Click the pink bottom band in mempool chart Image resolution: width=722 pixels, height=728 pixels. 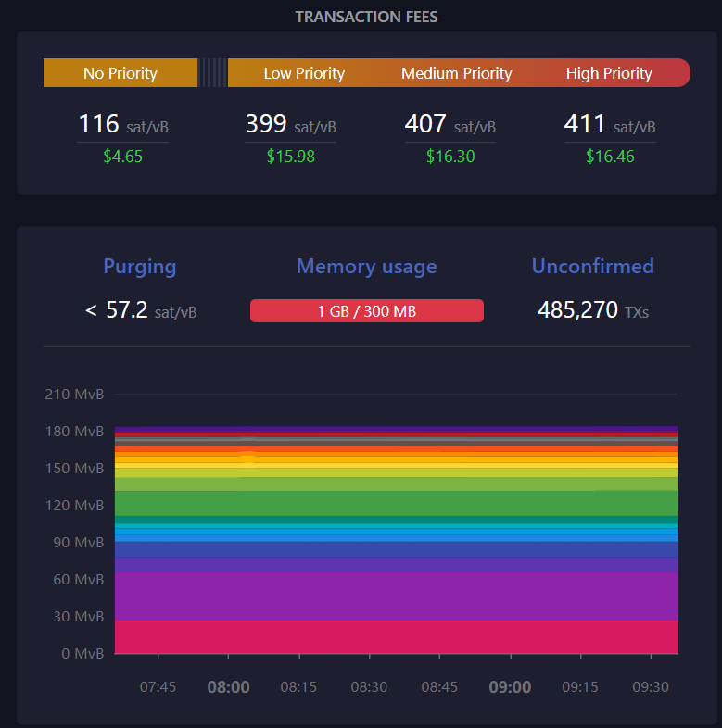pyautogui.click(x=396, y=636)
